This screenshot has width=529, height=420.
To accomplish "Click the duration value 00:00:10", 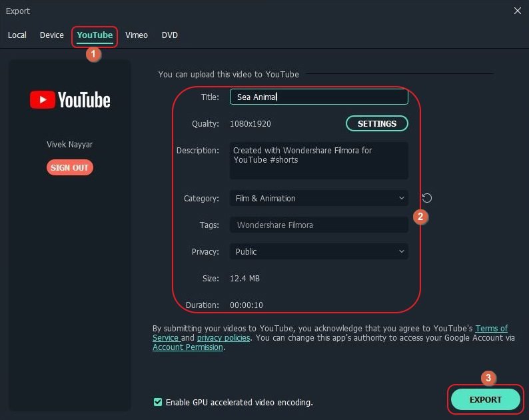I will point(247,305).
